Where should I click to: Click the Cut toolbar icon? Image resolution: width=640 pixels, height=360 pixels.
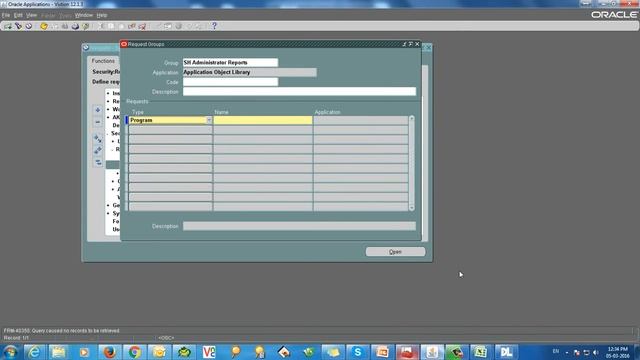pos(101,26)
